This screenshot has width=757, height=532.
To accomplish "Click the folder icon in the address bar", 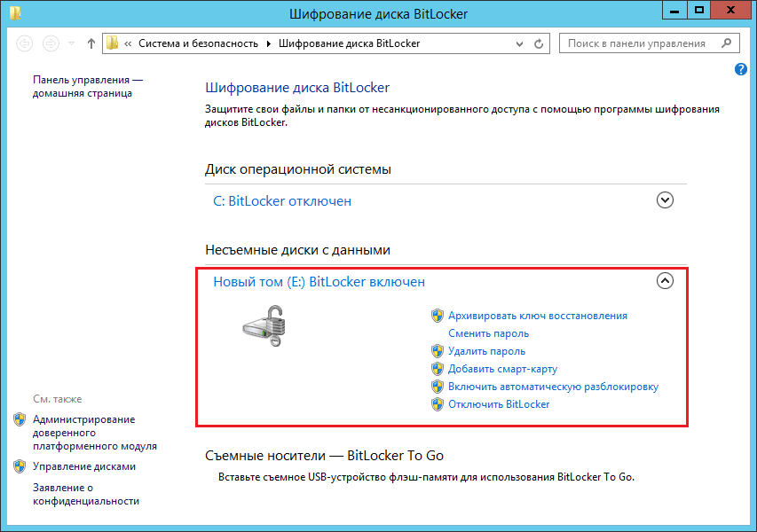I will (x=113, y=43).
